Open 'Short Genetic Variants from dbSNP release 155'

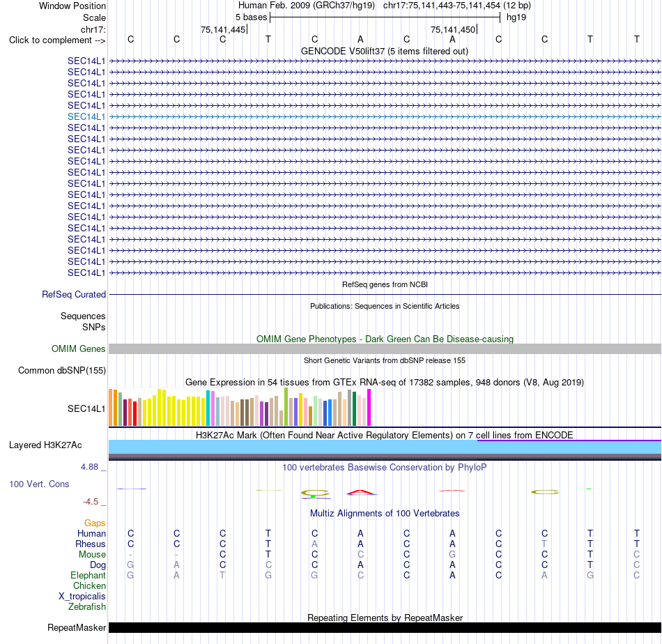[385, 360]
